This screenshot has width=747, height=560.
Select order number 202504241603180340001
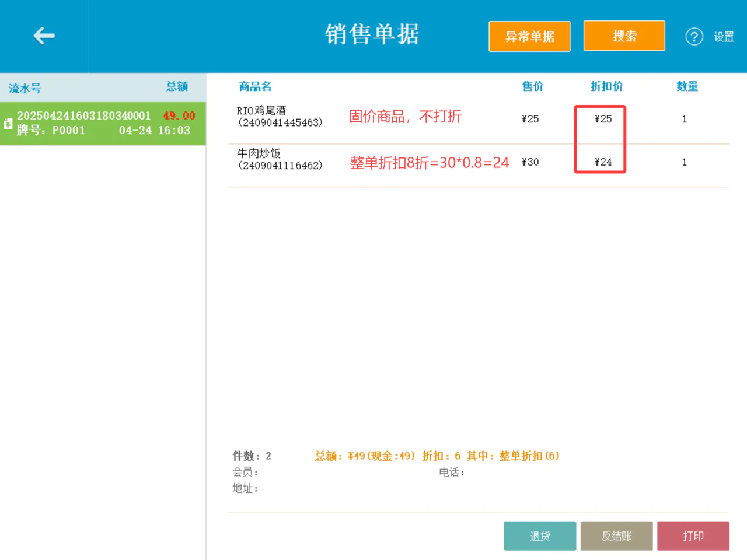pyautogui.click(x=83, y=116)
